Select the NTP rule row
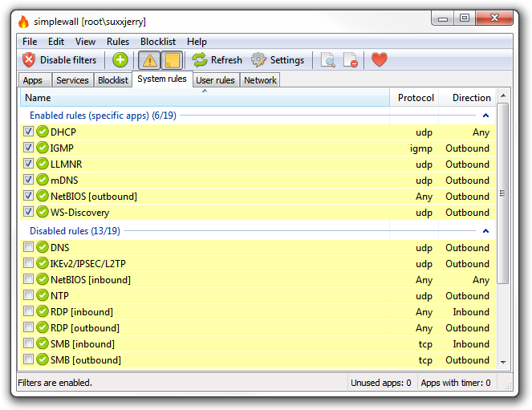The width and height of the screenshot is (532, 410). pos(258,296)
